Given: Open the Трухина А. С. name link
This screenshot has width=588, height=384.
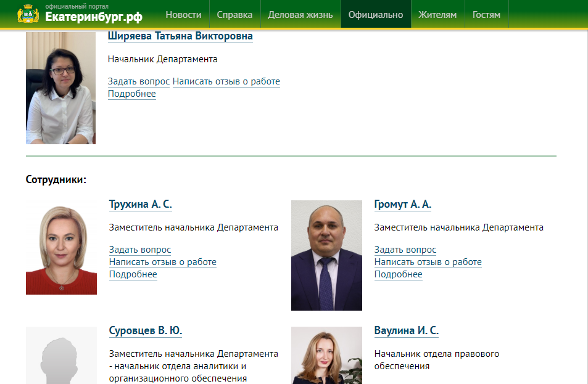Looking at the screenshot, I should coord(140,205).
